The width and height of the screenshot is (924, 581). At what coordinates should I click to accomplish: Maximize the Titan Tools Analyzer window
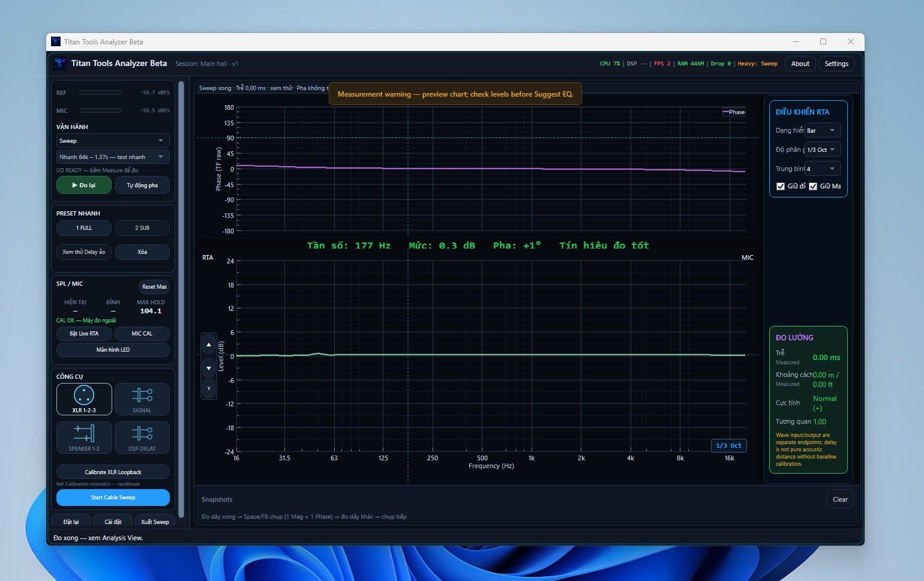[x=823, y=41]
